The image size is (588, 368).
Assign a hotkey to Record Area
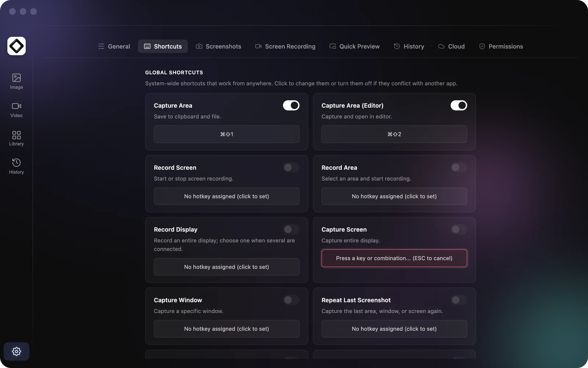tap(394, 196)
